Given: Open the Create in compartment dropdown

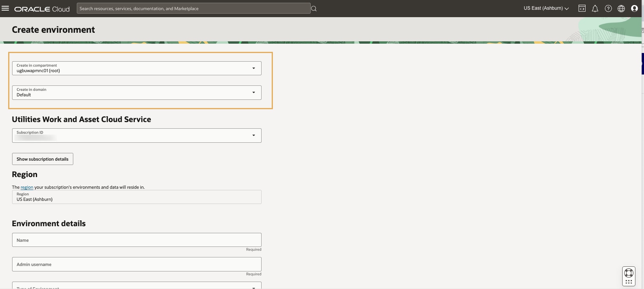Looking at the screenshot, I should click(x=137, y=68).
